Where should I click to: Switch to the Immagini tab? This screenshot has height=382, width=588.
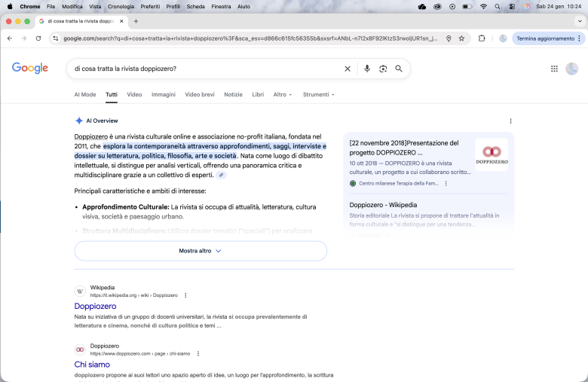click(163, 95)
